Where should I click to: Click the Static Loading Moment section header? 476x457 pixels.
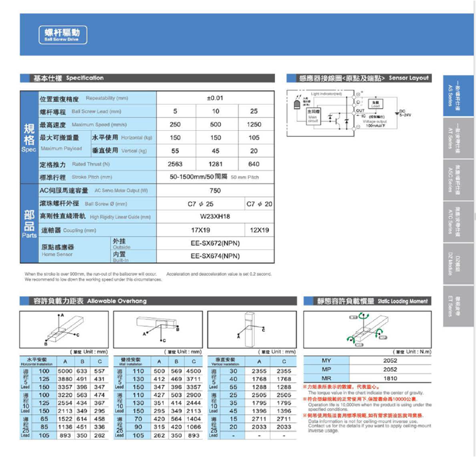point(367,301)
